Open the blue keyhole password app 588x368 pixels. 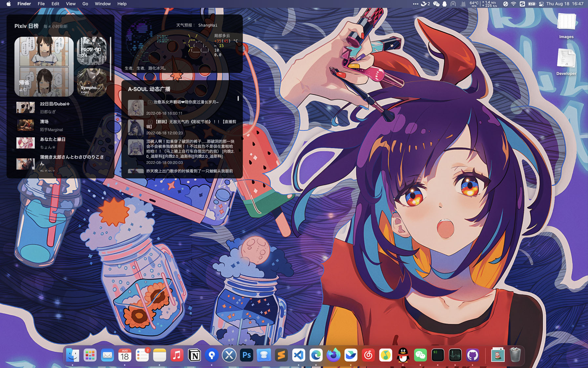coord(212,355)
